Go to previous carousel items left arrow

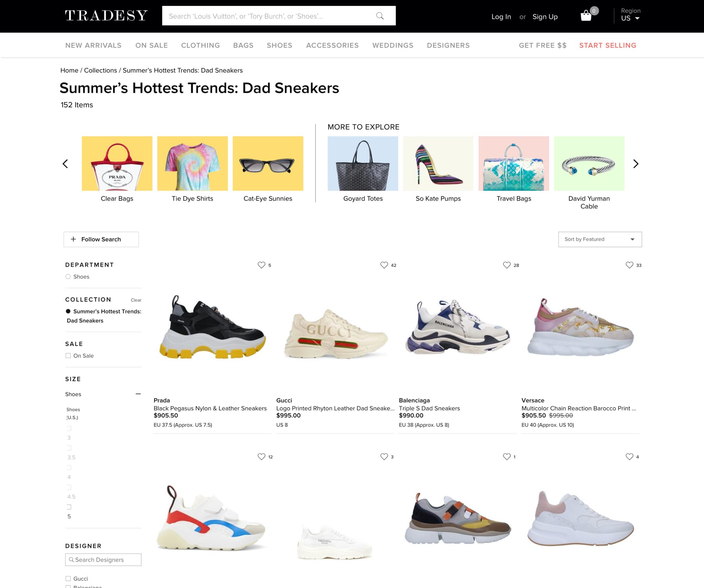coord(65,164)
